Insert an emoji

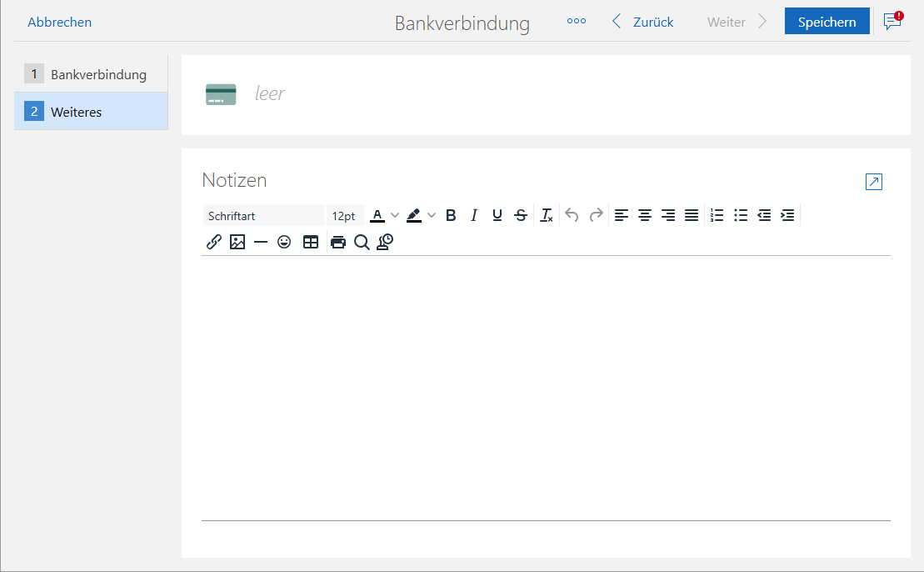(284, 242)
